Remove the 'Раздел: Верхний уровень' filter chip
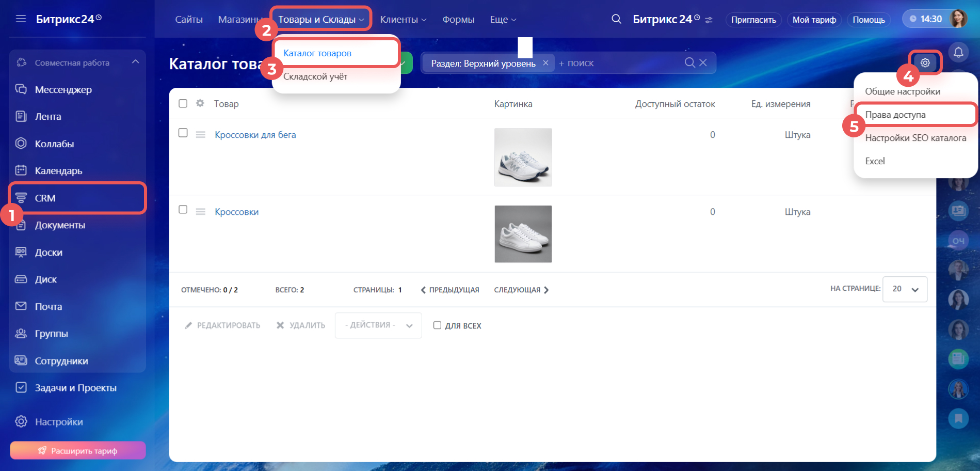 545,63
